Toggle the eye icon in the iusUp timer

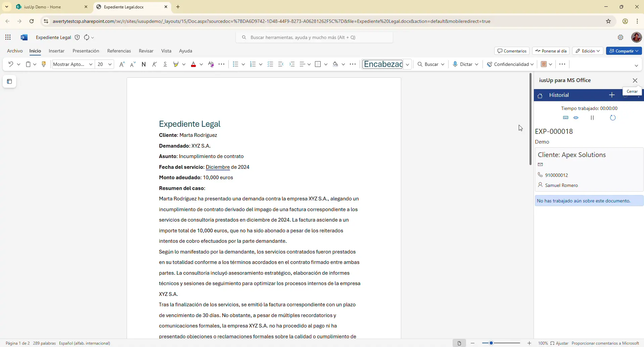(x=576, y=118)
